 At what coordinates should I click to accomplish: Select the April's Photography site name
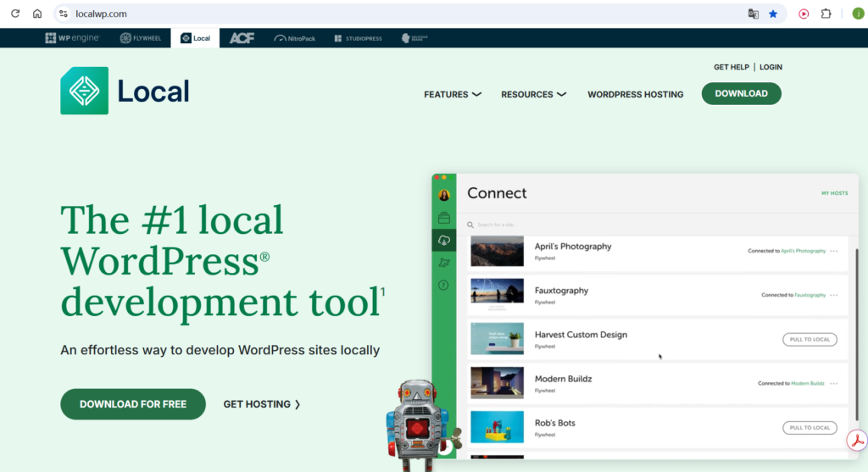(x=573, y=247)
